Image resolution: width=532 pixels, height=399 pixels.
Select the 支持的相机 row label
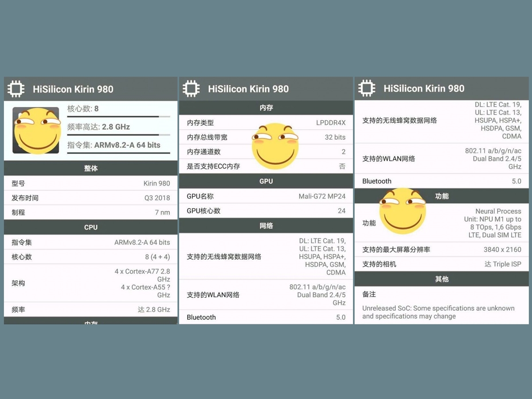pos(379,265)
